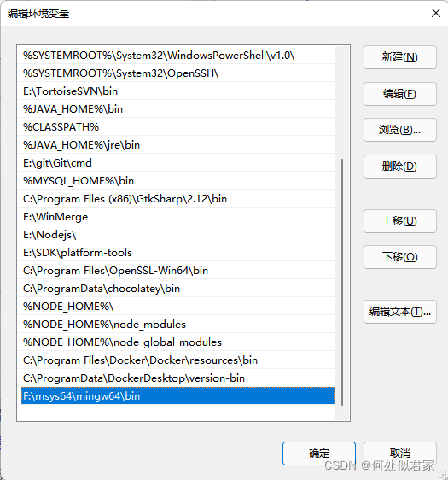Select E:\TortoiseSVN\bin entry
Image resolution: width=448 pixels, height=480 pixels.
pyautogui.click(x=177, y=91)
